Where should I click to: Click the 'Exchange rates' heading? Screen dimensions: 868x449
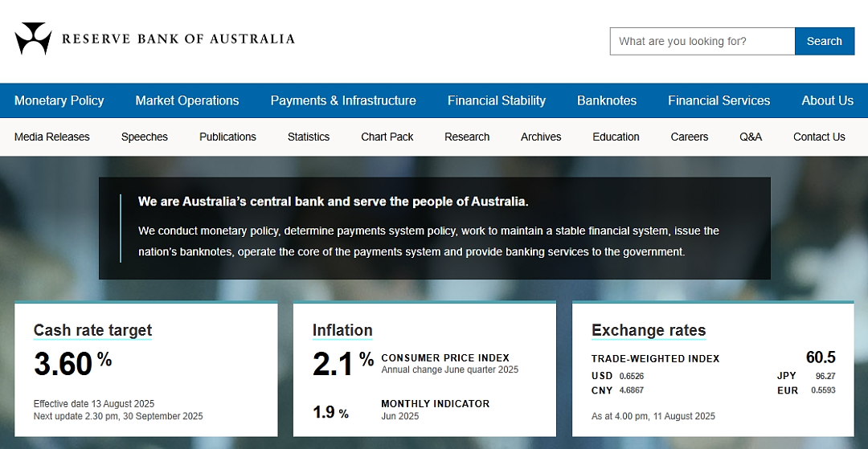pyautogui.click(x=649, y=330)
